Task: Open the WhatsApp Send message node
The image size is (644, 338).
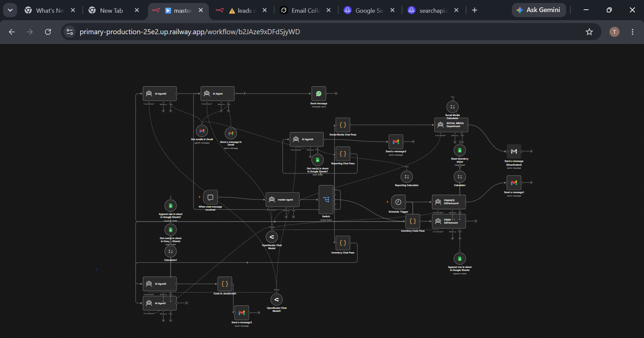Action: point(319,94)
